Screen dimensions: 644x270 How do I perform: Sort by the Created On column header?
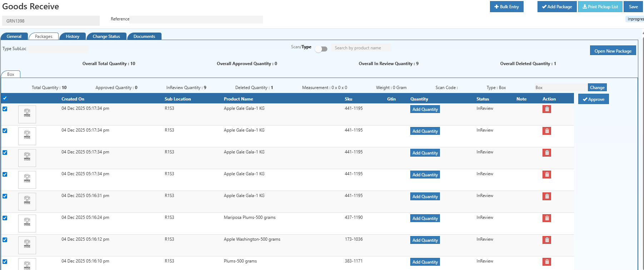point(73,99)
